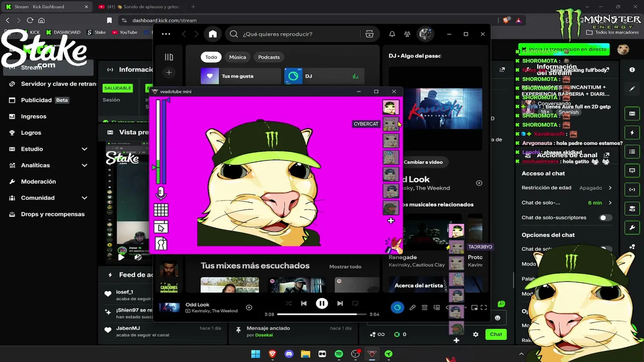Open Discord from the taskbar
This screenshot has width=644, height=362.
coord(289,354)
